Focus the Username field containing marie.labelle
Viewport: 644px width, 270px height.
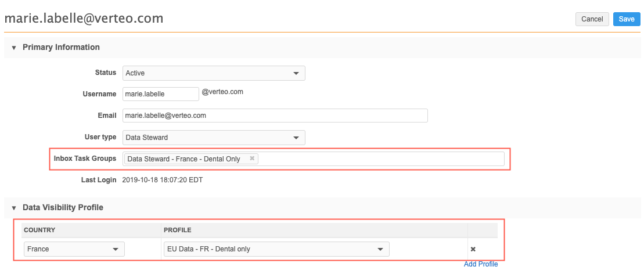160,94
